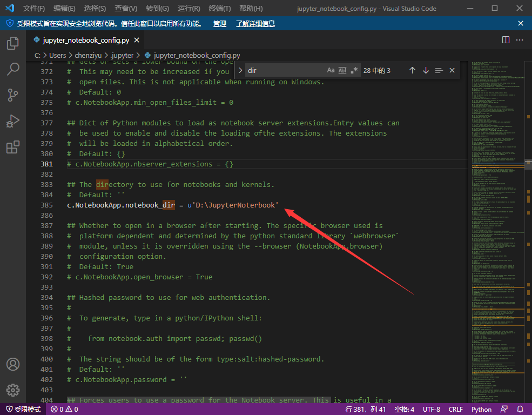
Task: Click '行 381, 列 41' cursor position
Action: coord(366,409)
